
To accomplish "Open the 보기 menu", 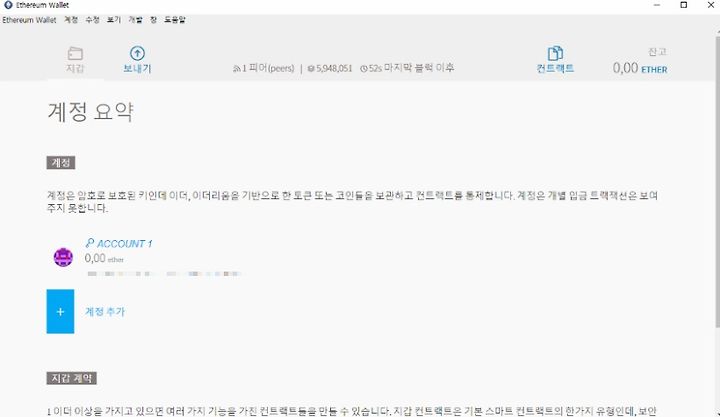I will pyautogui.click(x=114, y=20).
